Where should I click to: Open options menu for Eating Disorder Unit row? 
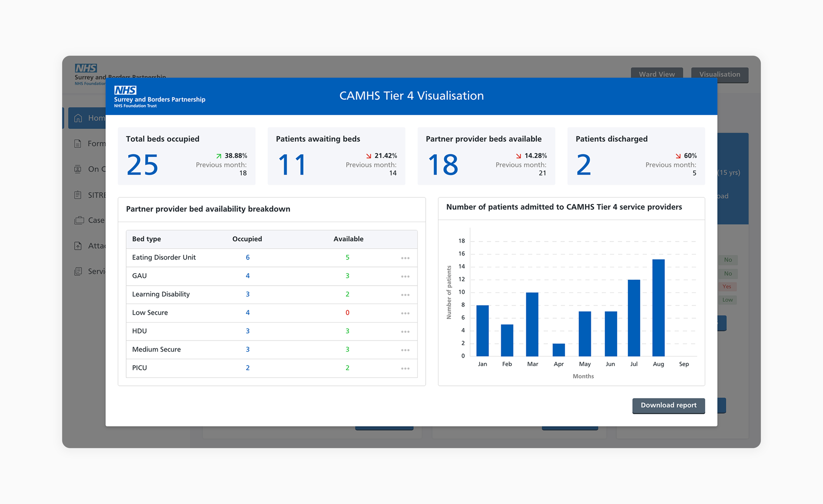click(x=405, y=258)
